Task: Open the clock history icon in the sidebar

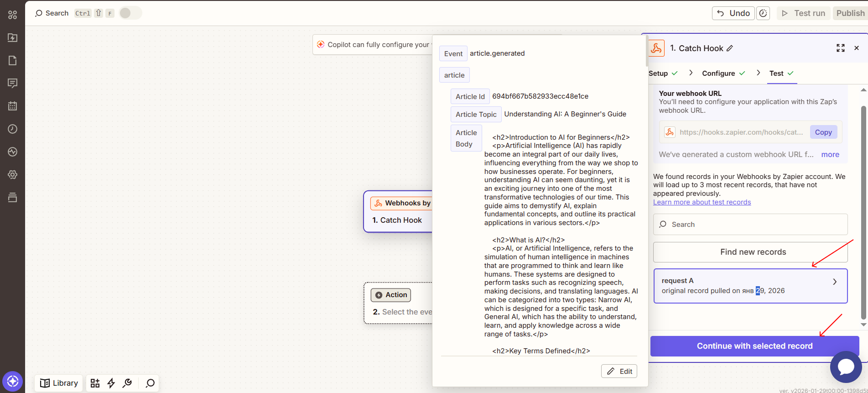Action: [x=12, y=129]
